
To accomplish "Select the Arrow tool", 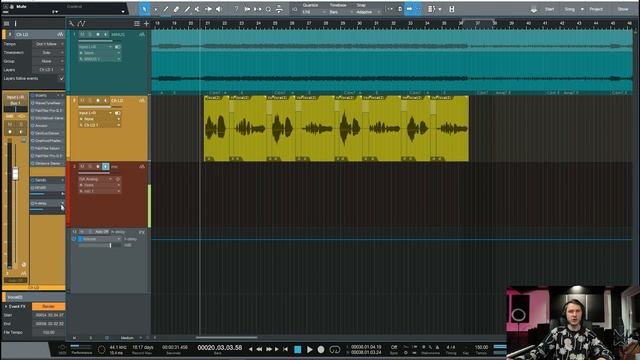I will tap(144, 9).
